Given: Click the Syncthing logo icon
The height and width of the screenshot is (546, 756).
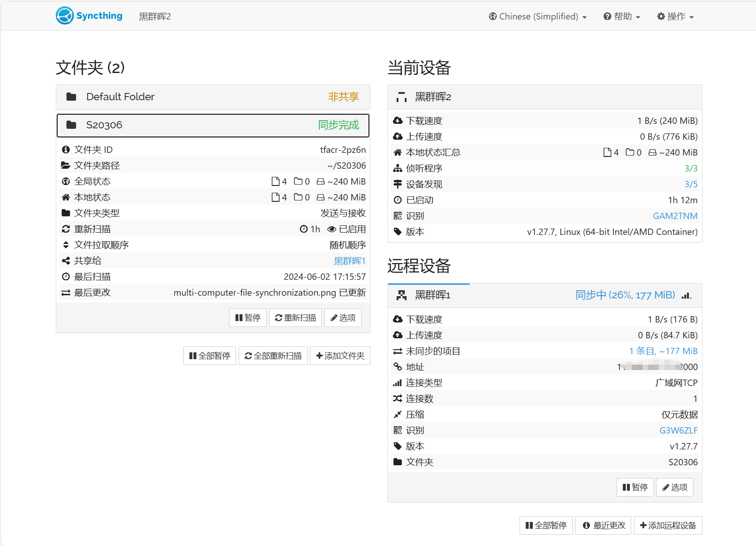Looking at the screenshot, I should (x=65, y=16).
